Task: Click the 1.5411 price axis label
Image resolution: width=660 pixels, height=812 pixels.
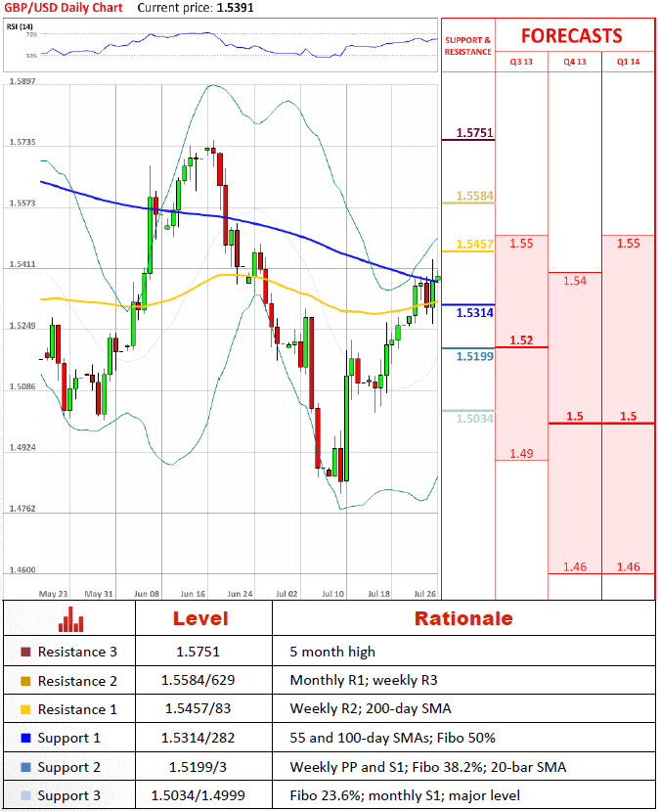Action: click(x=22, y=264)
